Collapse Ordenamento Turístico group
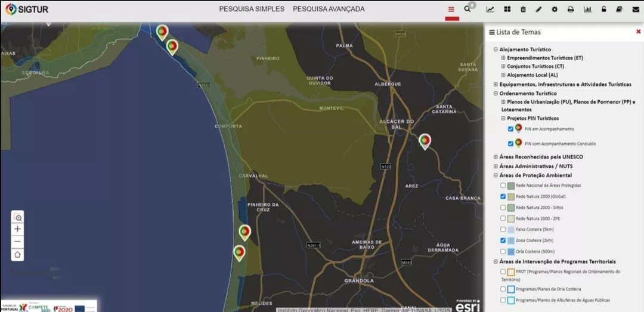 [496, 93]
